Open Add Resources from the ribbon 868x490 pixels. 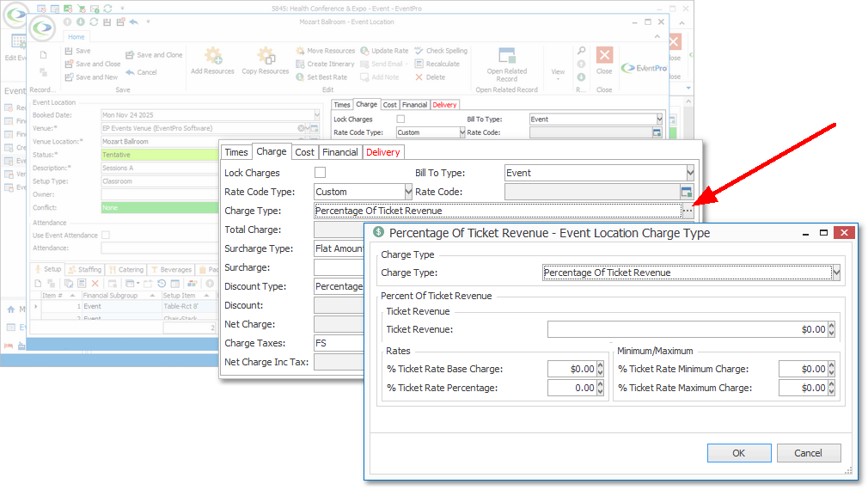212,61
